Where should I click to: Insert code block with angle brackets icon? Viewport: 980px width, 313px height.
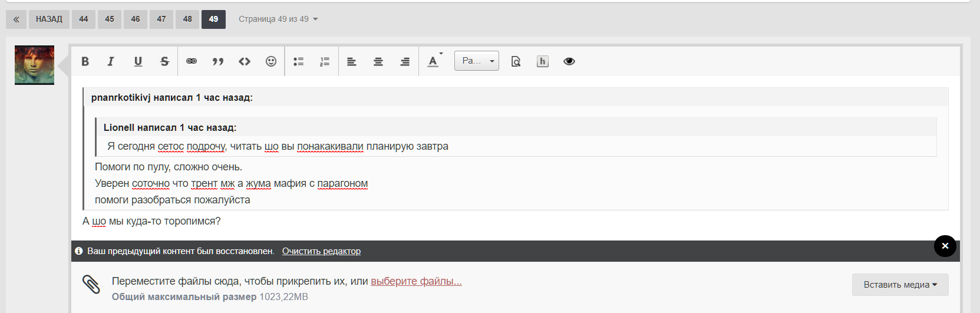[x=245, y=61]
